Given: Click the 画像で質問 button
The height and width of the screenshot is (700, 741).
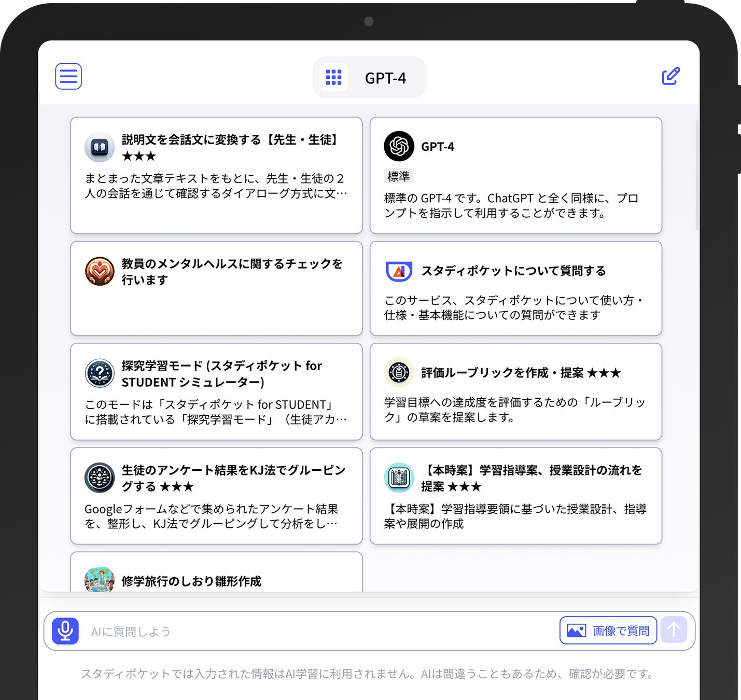Looking at the screenshot, I should coord(608,631).
